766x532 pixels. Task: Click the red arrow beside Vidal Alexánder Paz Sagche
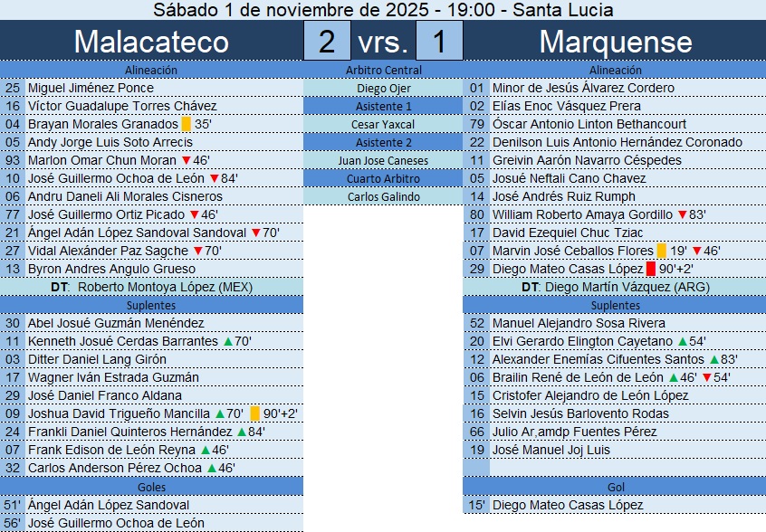point(196,251)
